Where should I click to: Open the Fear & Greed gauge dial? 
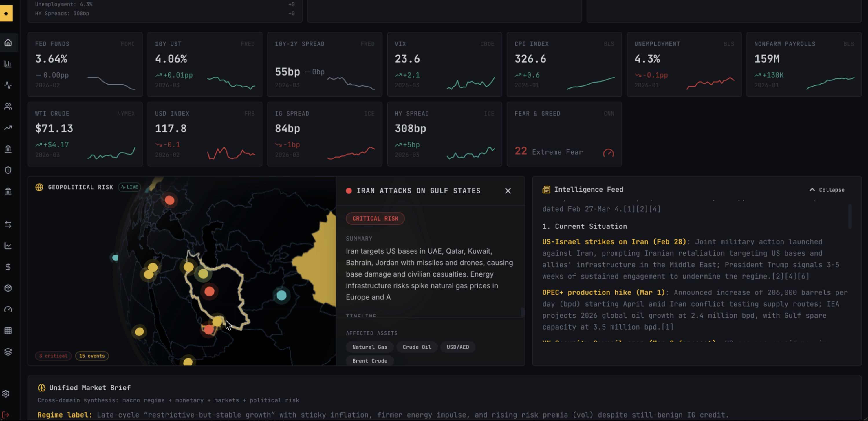(x=609, y=153)
